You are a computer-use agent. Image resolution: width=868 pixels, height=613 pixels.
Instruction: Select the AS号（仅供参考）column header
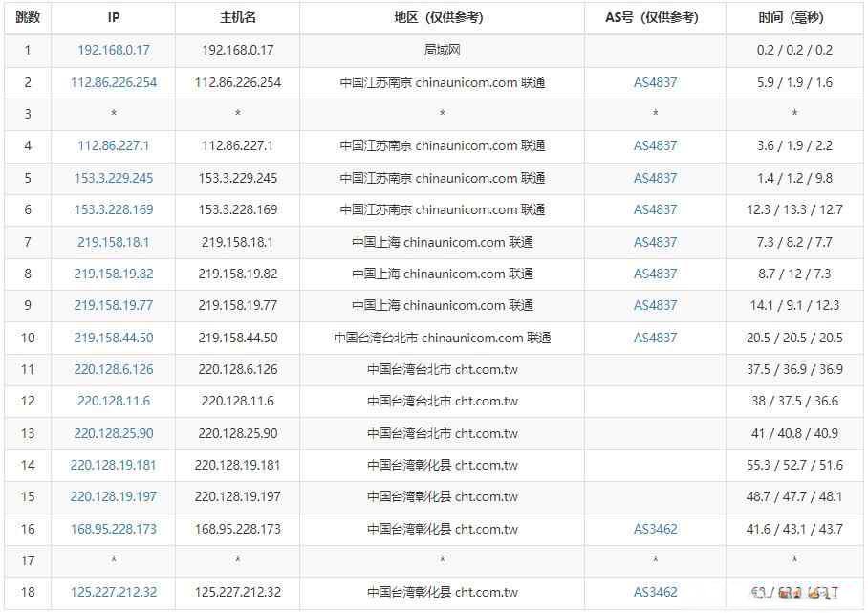pos(656,18)
